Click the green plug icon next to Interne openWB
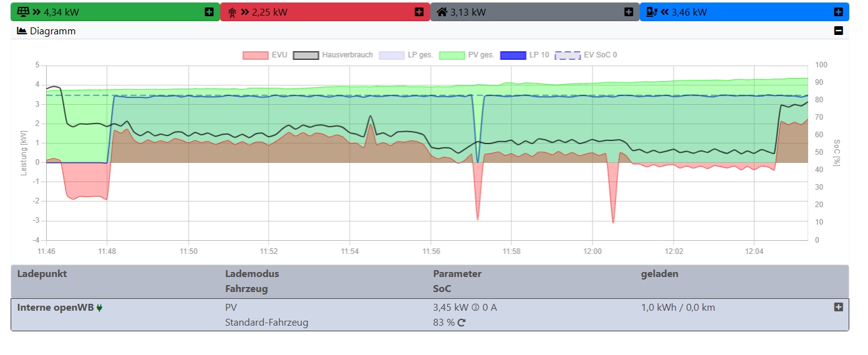868x355 pixels. coord(99,308)
